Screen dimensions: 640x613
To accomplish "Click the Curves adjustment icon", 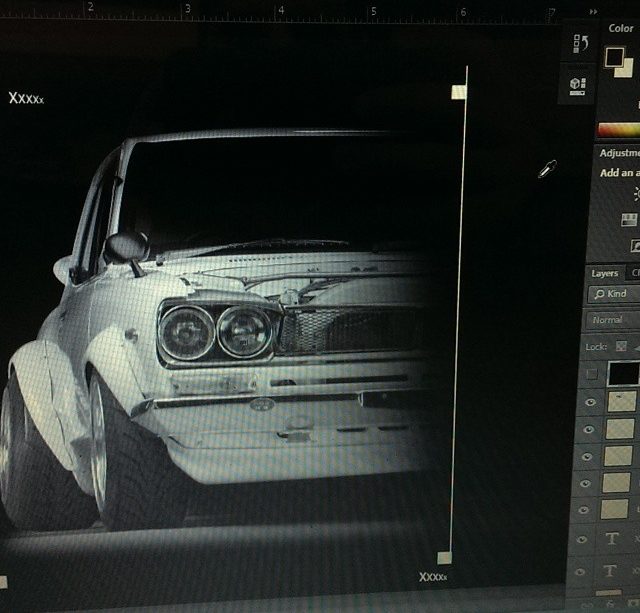I will (x=635, y=245).
